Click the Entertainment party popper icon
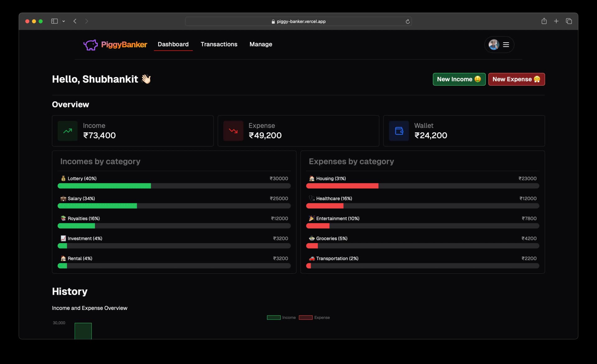597x364 pixels. coord(312,218)
